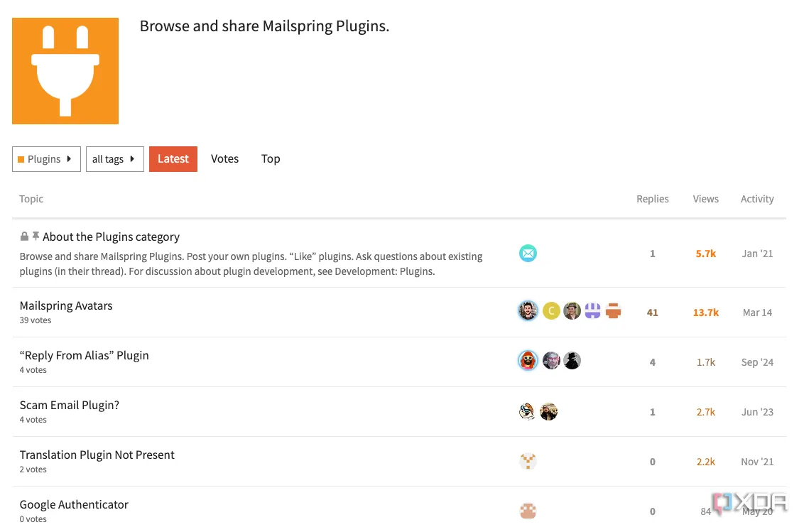Click pin icon on About the Plugins topic
Viewport: 804px width, 532px height.
36,236
